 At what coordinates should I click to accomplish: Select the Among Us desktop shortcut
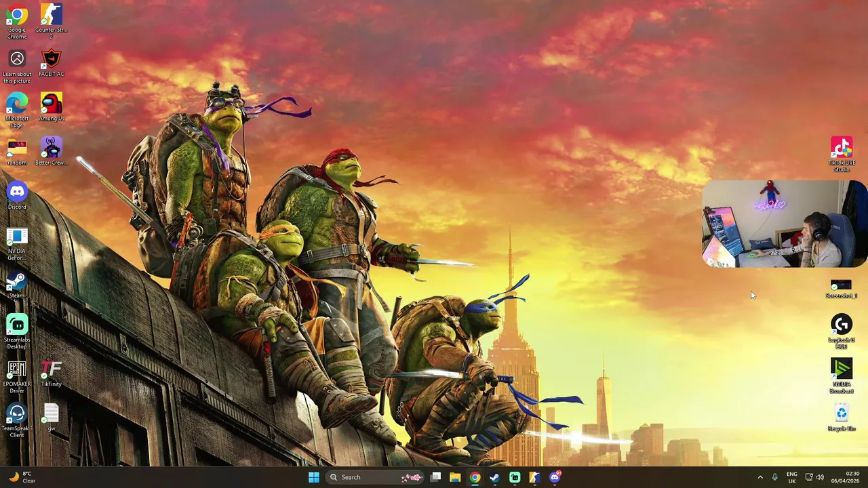[51, 107]
